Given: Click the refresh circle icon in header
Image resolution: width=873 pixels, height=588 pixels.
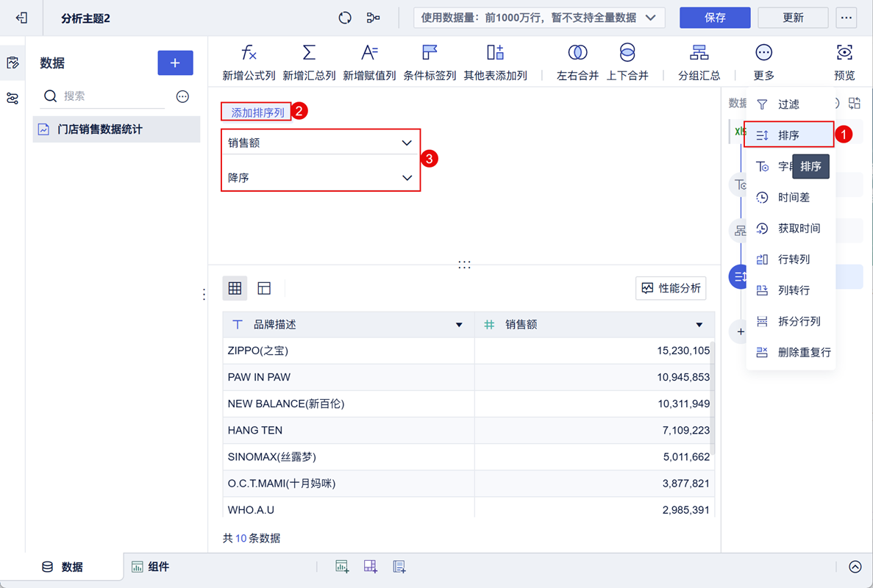Looking at the screenshot, I should pos(345,18).
